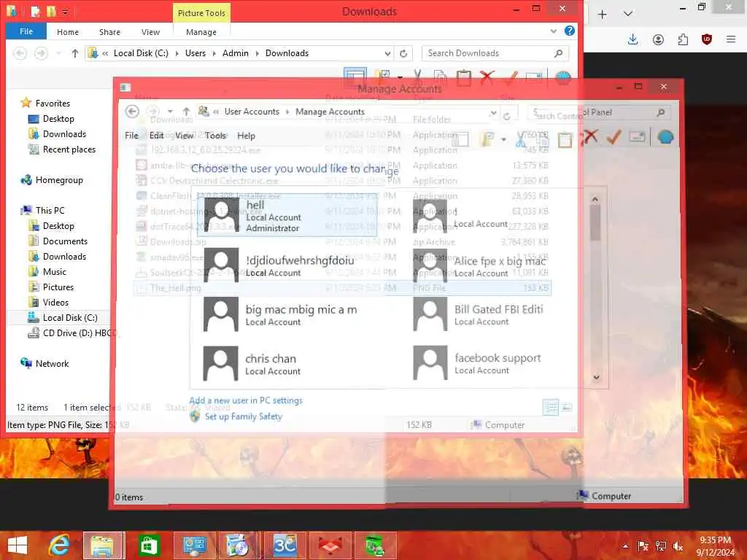Image resolution: width=747 pixels, height=560 pixels.
Task: Open the Tools menu in Manage Accounts
Action: [215, 136]
